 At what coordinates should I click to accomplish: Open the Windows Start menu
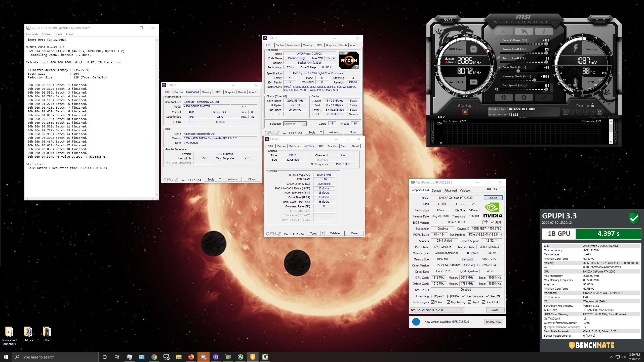pos(6,357)
